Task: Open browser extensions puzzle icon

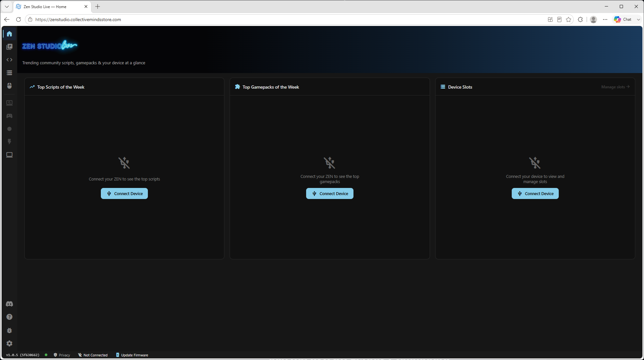Action: [x=580, y=19]
